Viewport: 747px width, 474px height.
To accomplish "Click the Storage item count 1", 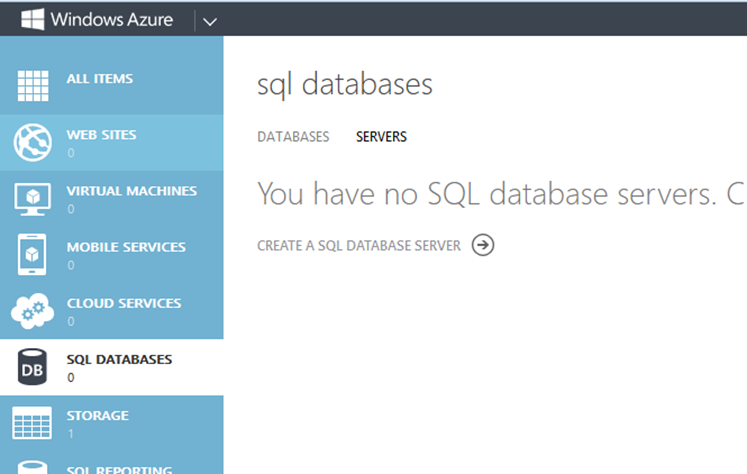I will [71, 434].
